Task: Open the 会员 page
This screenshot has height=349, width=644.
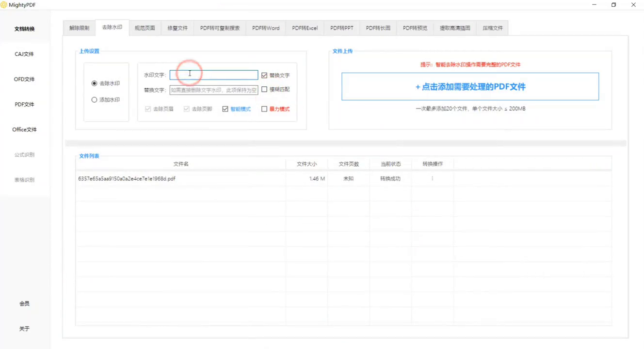Action: click(24, 304)
